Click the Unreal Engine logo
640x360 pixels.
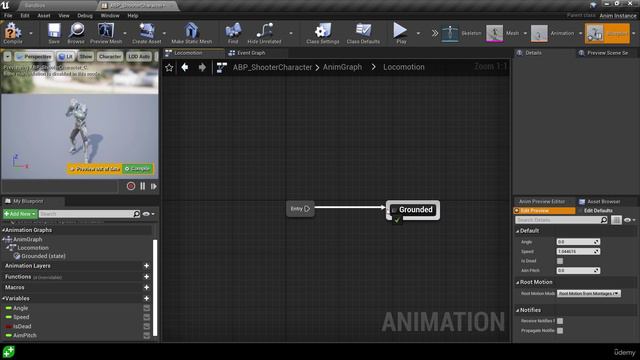pyautogui.click(x=5, y=5)
